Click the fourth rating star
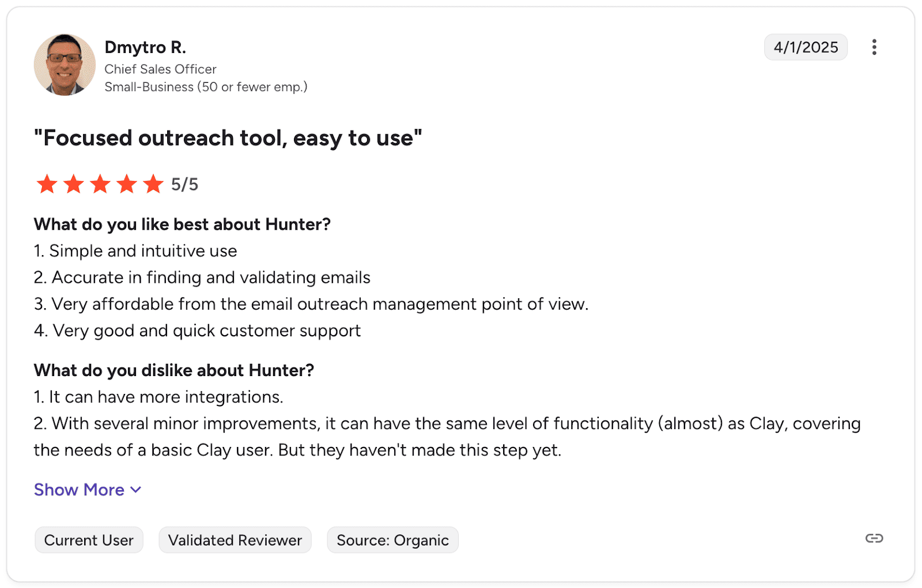 coord(127,184)
